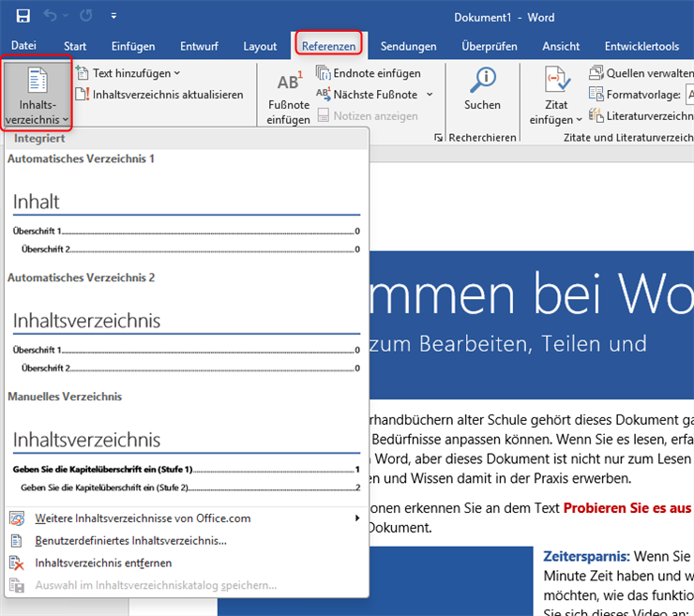Open the Formatvorlage combo box
Viewport: 694px width, 616px height.
pyautogui.click(x=690, y=95)
